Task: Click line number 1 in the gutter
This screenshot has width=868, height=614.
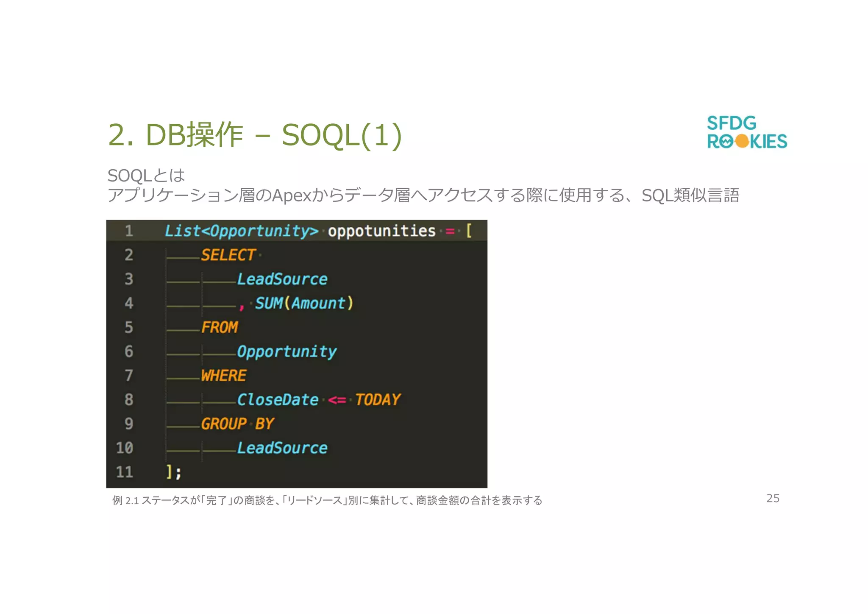Action: point(129,231)
